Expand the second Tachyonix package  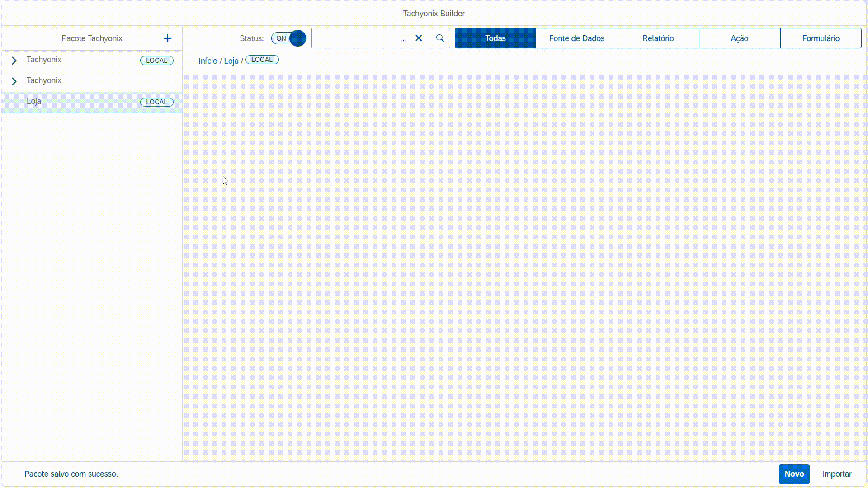coord(14,81)
